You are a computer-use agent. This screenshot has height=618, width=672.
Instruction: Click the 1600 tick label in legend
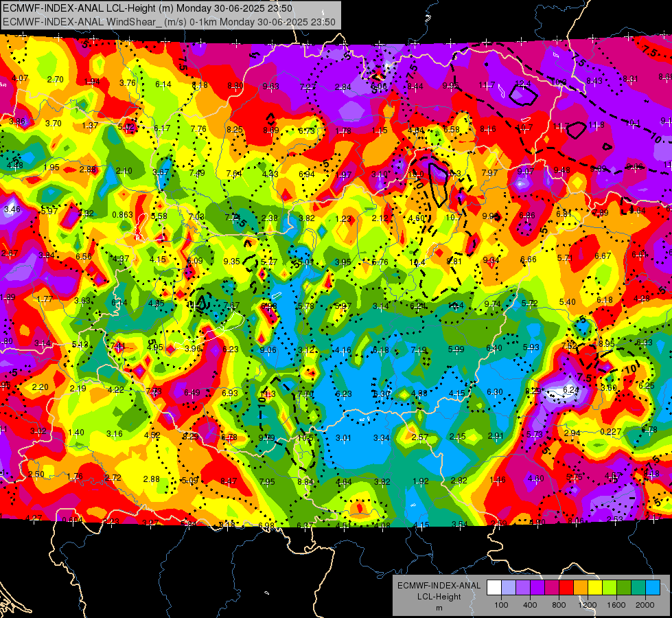coord(616,605)
